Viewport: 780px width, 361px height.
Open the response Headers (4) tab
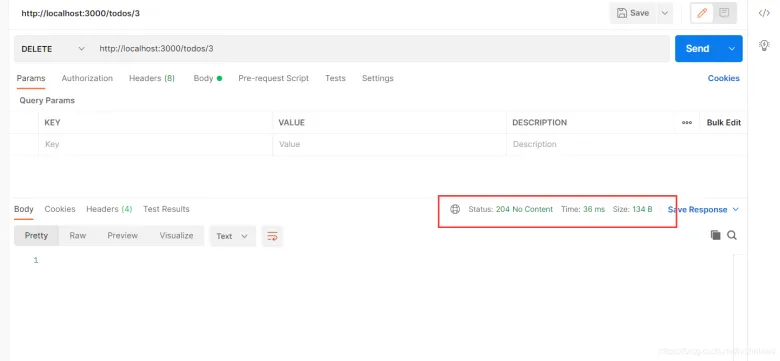coord(109,209)
